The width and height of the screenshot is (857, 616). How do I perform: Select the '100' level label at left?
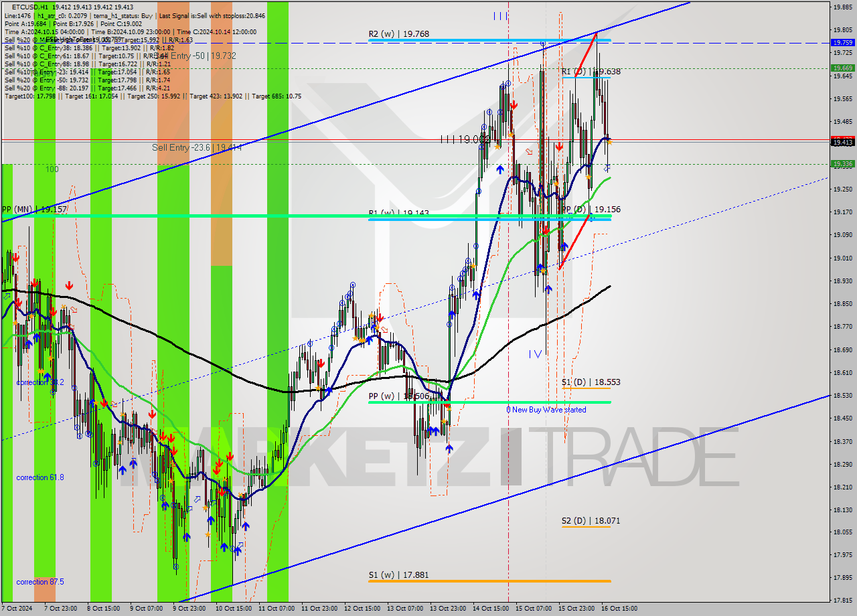[52, 169]
